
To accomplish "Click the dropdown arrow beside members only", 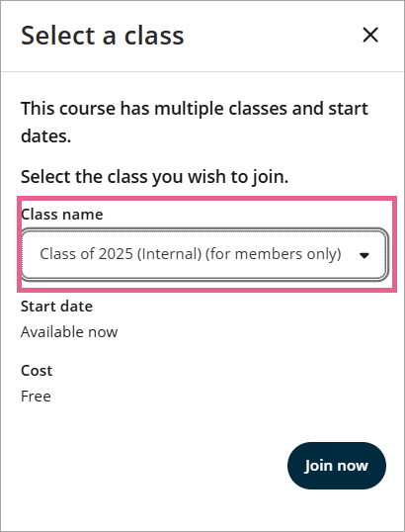I will 364,255.
